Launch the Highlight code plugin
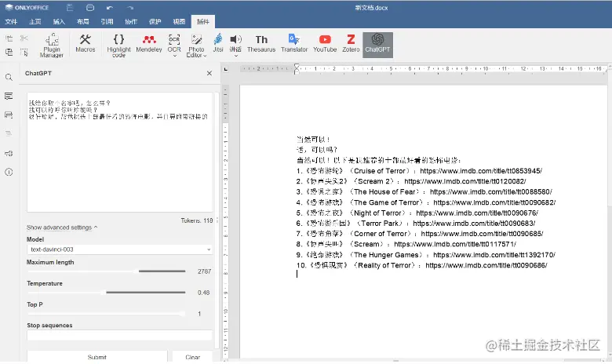 click(118, 45)
